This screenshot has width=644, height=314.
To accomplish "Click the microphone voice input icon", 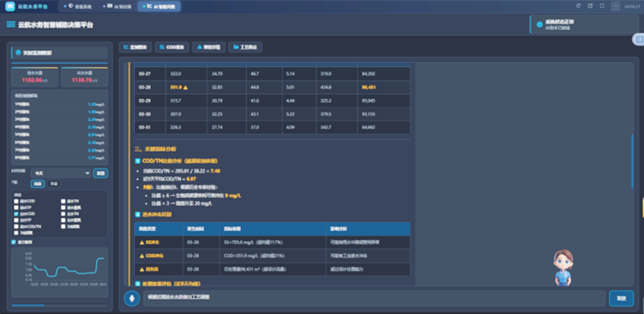I will pos(132,298).
